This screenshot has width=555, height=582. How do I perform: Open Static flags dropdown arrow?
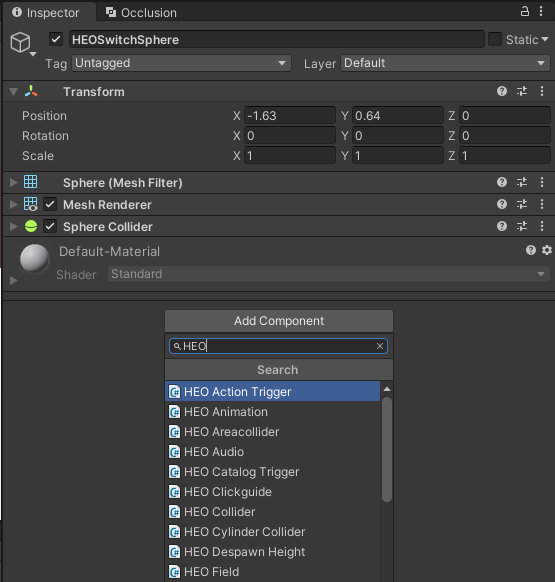(545, 39)
